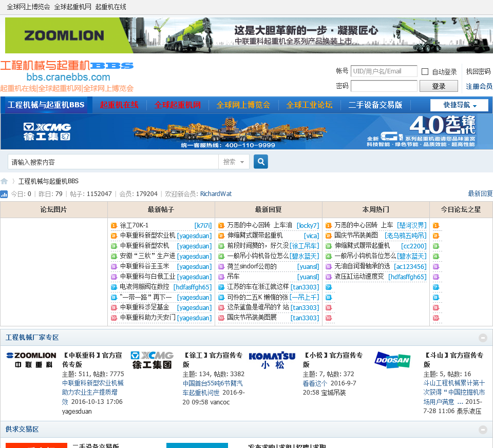The height and width of the screenshot is (448, 493).
Task: Click the 工程机械与起重机BBS breadcrumb
Action: (x=48, y=181)
